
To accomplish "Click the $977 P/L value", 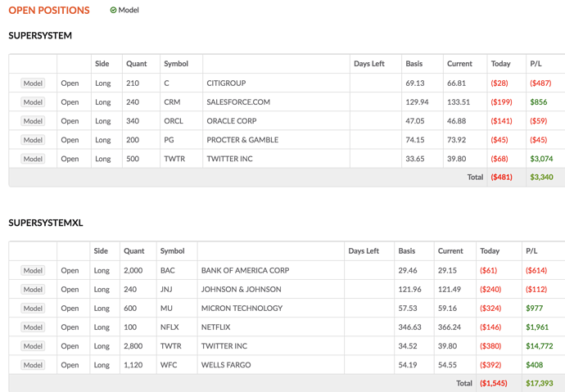I will pos(534,309).
